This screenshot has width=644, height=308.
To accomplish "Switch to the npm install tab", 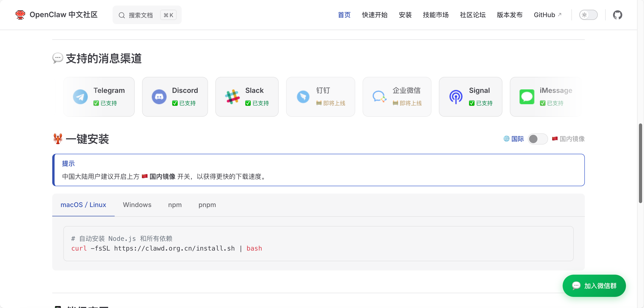I will click(x=175, y=205).
